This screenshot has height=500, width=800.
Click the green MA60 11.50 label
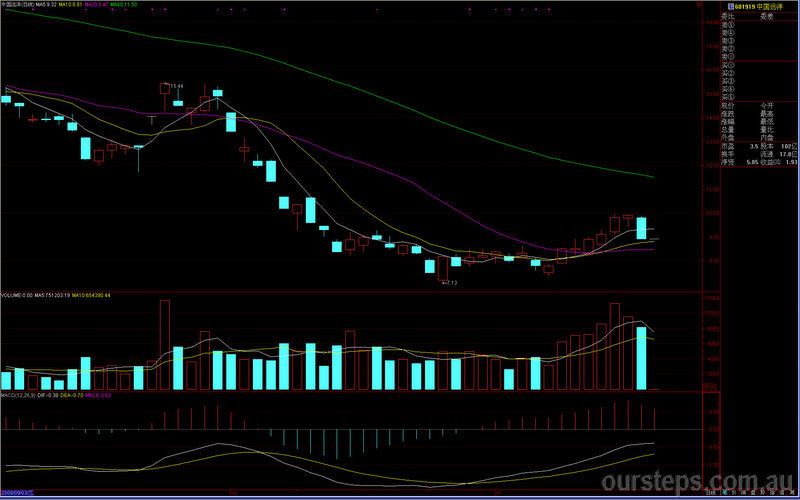point(123,4)
